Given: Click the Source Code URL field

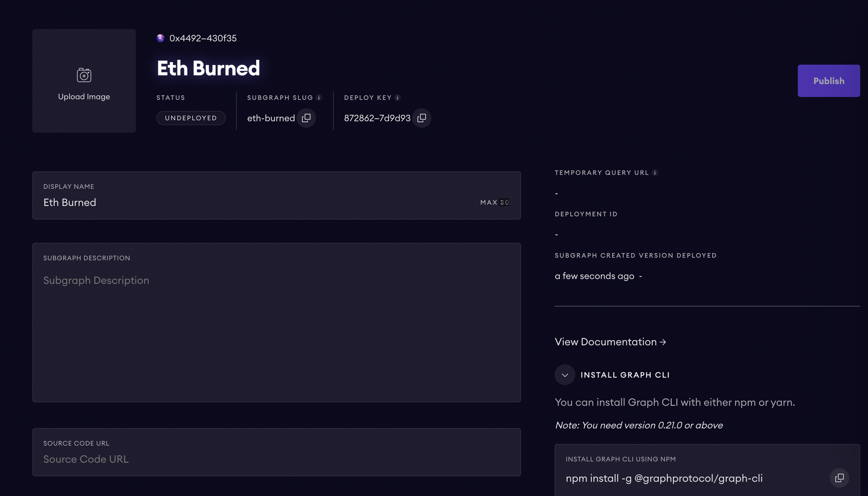Looking at the screenshot, I should point(276,459).
